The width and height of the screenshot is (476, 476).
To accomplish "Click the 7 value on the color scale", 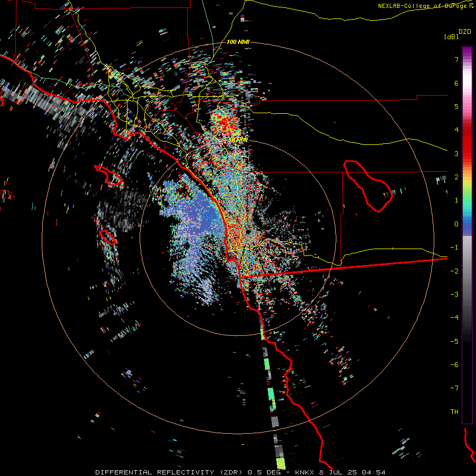I will (456, 59).
